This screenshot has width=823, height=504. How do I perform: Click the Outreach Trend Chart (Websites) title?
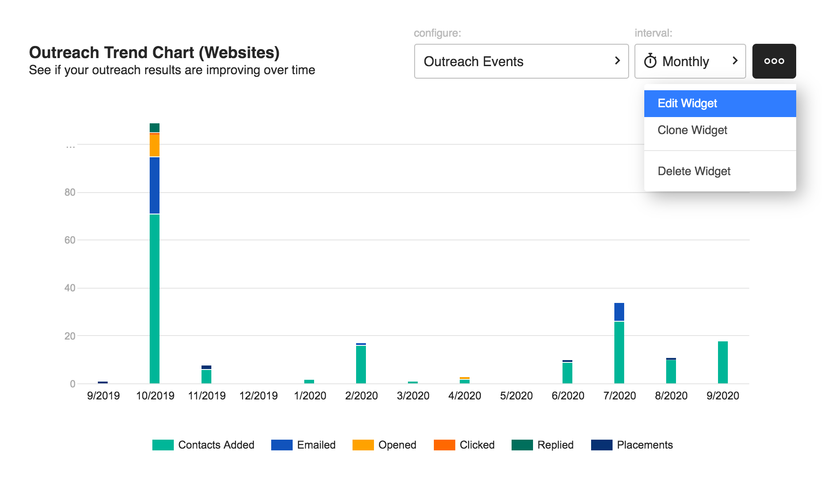pos(154,53)
